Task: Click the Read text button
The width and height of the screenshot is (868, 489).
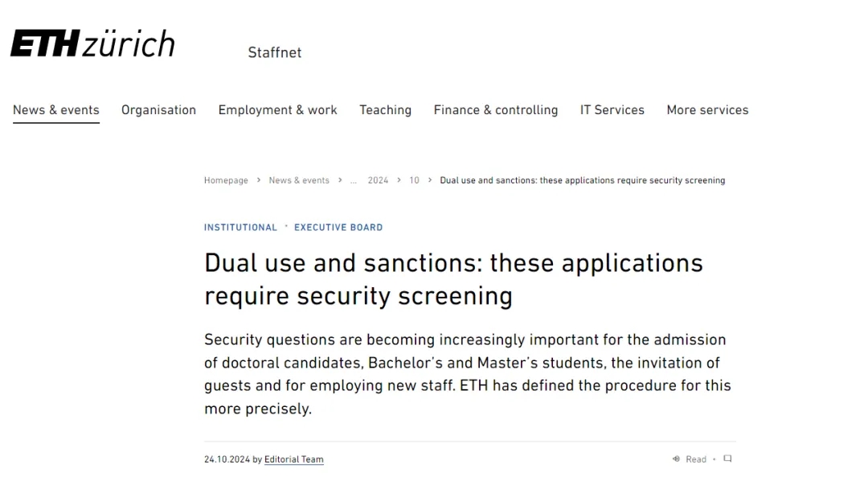Action: [696, 459]
